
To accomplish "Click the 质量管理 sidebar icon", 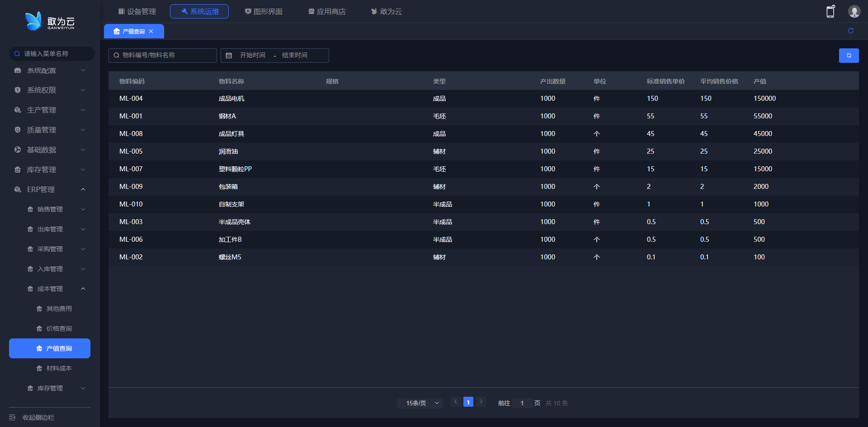I will 18,130.
